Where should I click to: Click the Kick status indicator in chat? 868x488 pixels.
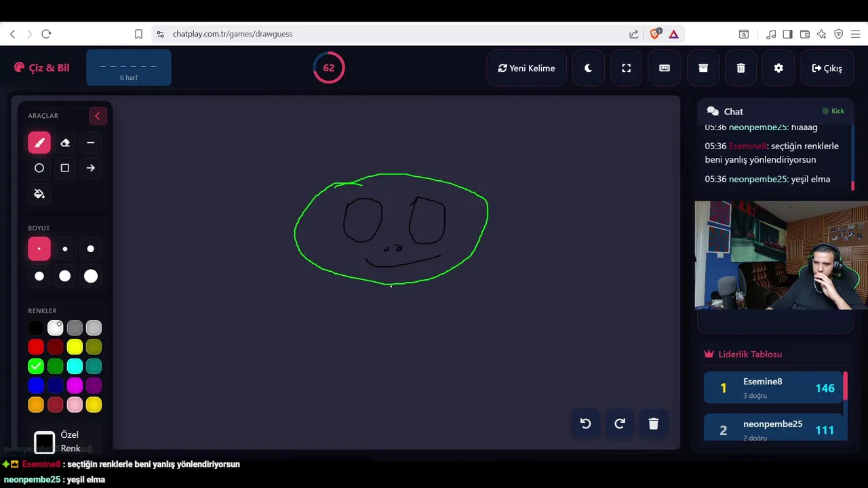pyautogui.click(x=833, y=111)
